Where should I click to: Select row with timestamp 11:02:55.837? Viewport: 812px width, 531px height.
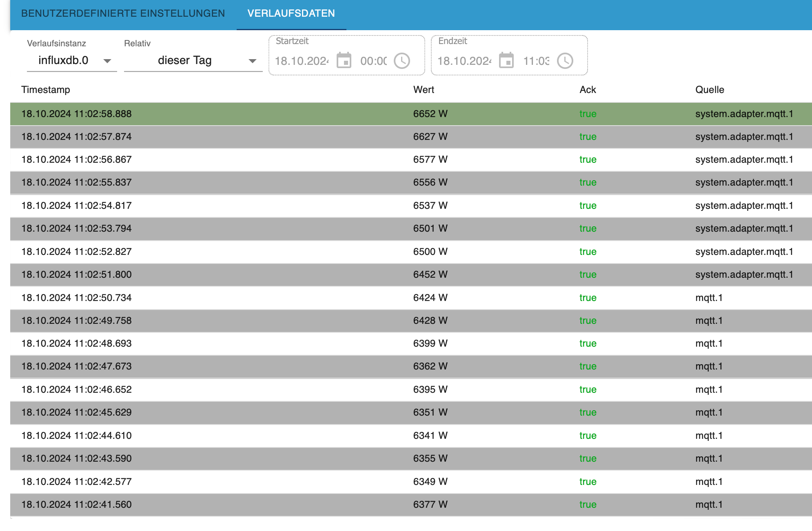point(411,182)
